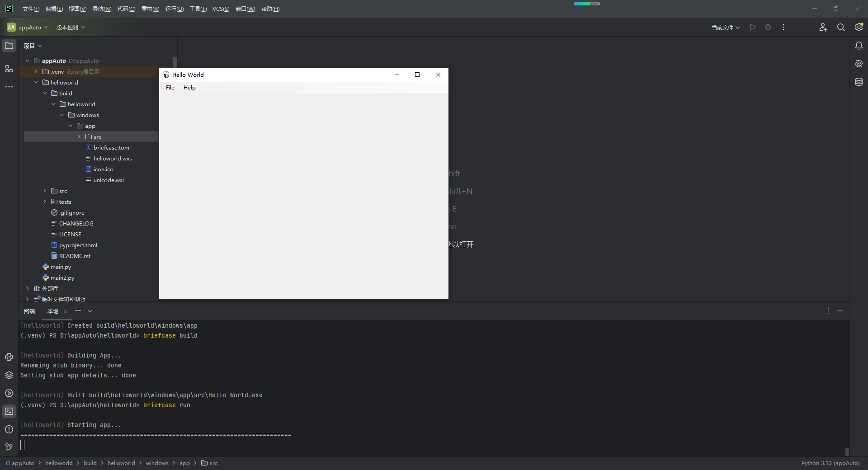
Task: Toggle the Terminal tool window icon
Action: [x=9, y=411]
